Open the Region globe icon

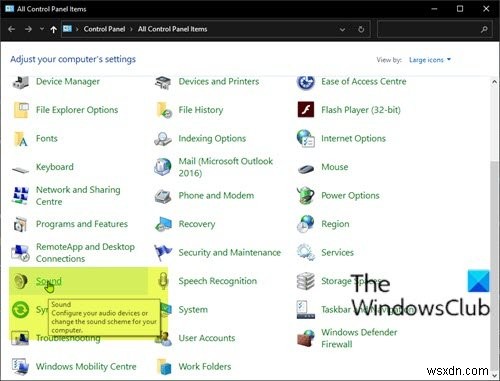point(305,224)
